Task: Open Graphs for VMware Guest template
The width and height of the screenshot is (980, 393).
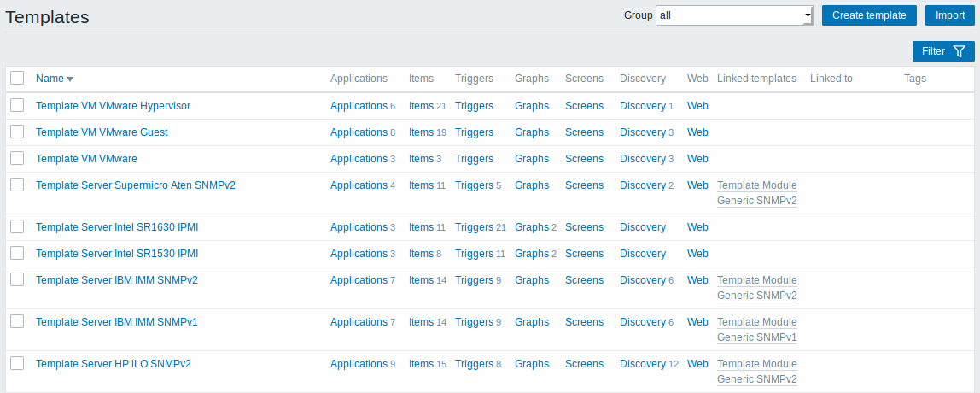Action: click(x=532, y=132)
